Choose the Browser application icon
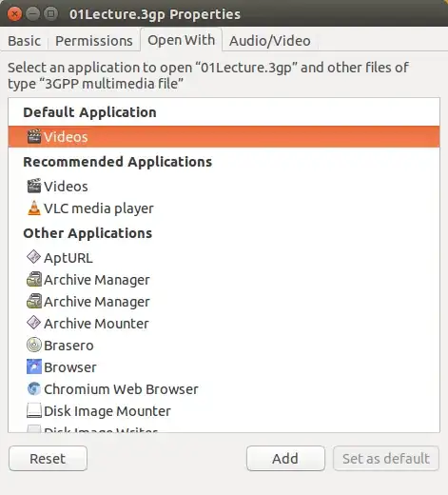448x495 pixels. [x=34, y=366]
